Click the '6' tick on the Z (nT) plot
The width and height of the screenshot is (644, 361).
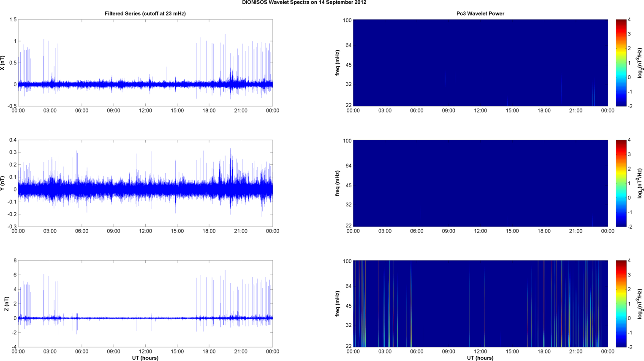tap(15, 275)
